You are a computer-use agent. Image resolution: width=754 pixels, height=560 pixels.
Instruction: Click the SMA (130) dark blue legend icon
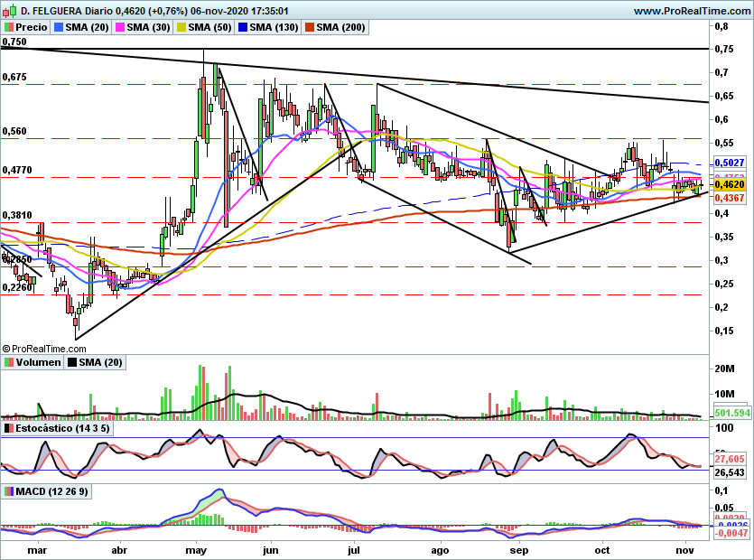click(x=243, y=27)
